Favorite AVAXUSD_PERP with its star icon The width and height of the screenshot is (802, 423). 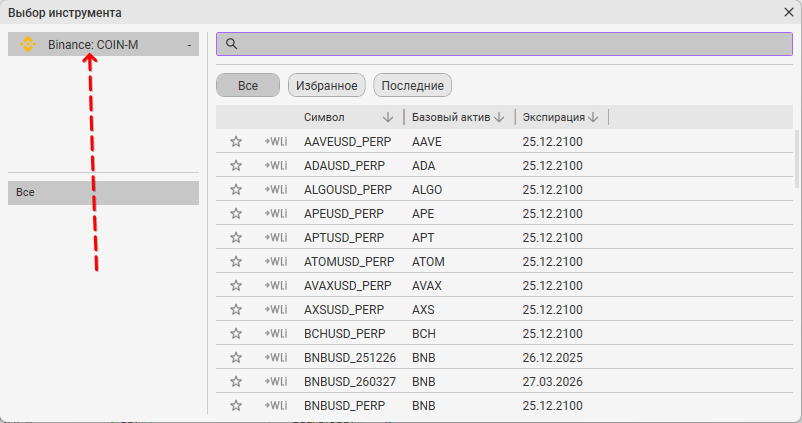pos(236,285)
